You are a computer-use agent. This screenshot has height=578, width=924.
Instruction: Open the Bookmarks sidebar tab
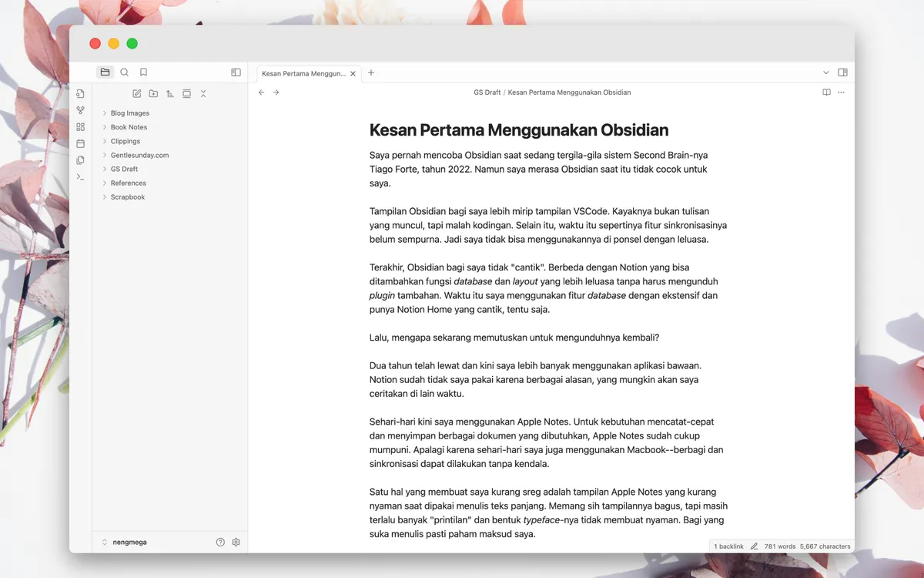[143, 72]
